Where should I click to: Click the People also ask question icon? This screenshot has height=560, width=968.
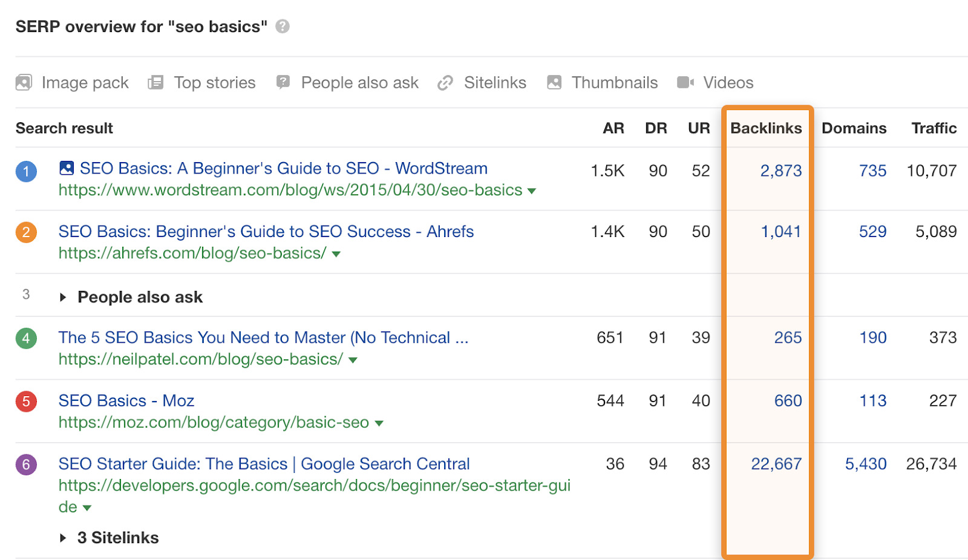[x=282, y=82]
